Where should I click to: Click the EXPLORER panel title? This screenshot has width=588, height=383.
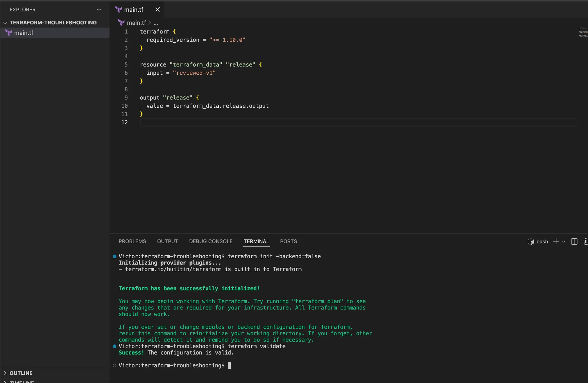23,9
